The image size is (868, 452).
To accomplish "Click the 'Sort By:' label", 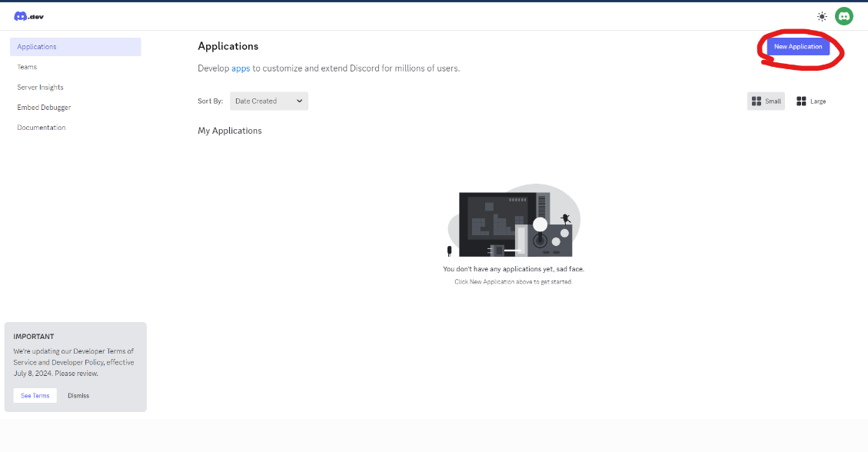I will click(211, 101).
